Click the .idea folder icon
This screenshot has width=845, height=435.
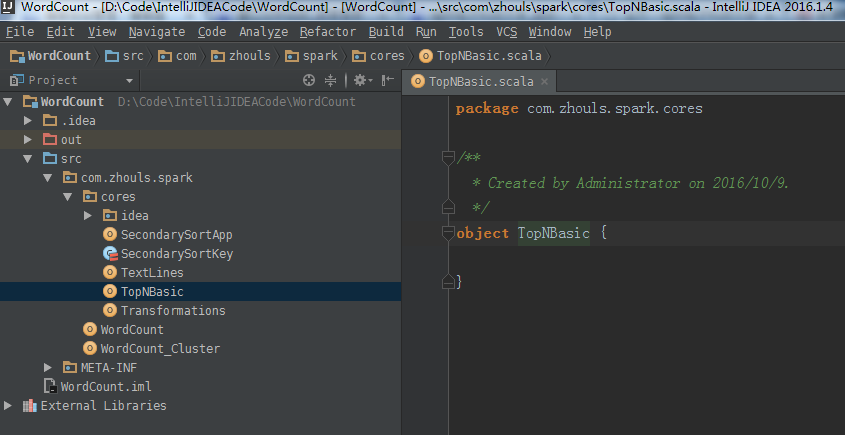(50, 120)
